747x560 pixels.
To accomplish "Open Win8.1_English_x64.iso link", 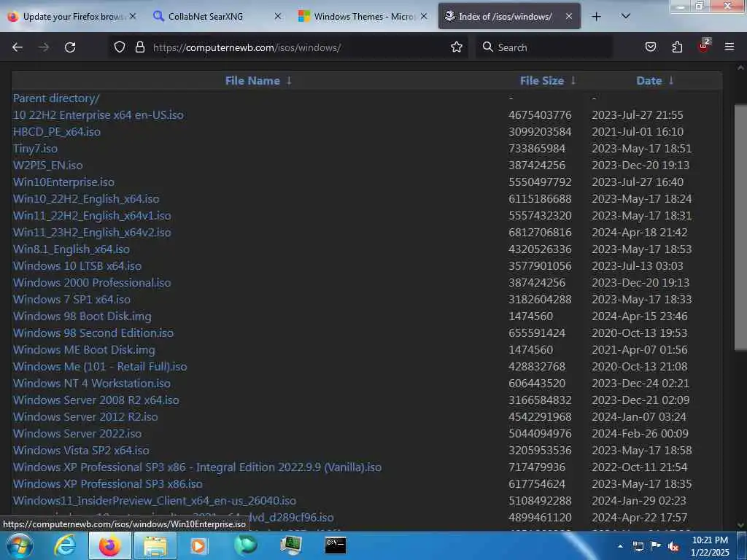I will coord(71,249).
